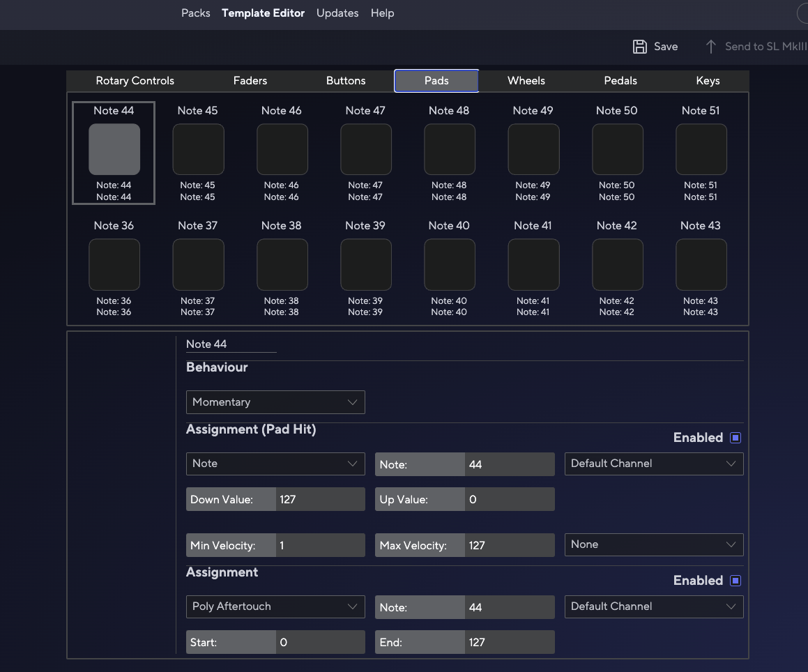
Task: Select the Note 44 pad
Action: [x=114, y=149]
